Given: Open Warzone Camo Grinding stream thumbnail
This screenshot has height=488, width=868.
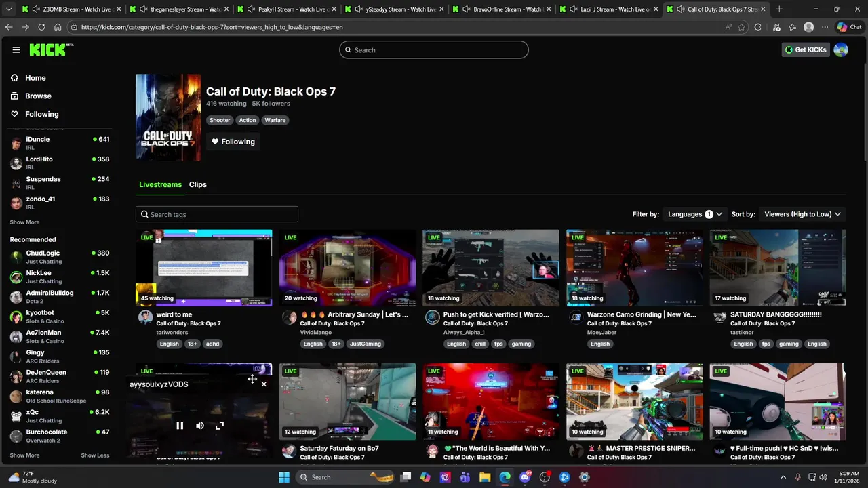Looking at the screenshot, I should tap(635, 268).
